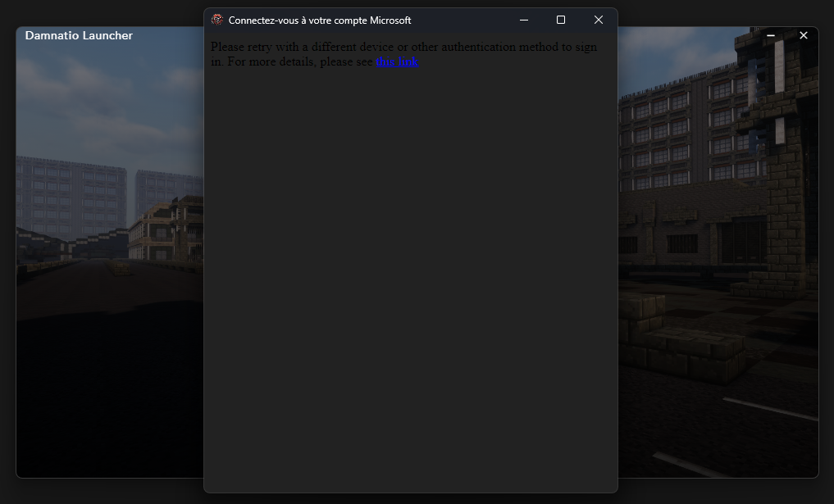Close the Connectez-vous Microsoft dialog
Image resolution: width=834 pixels, height=504 pixels.
coord(599,20)
